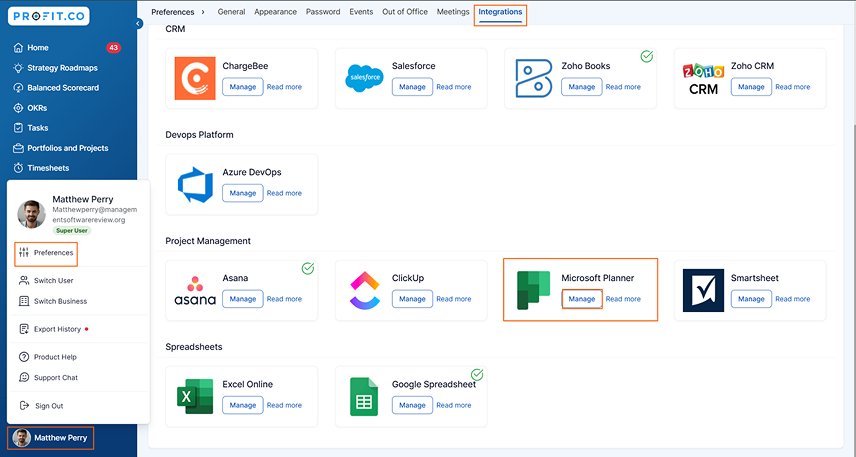Open Read more for Excel Online

coord(284,405)
